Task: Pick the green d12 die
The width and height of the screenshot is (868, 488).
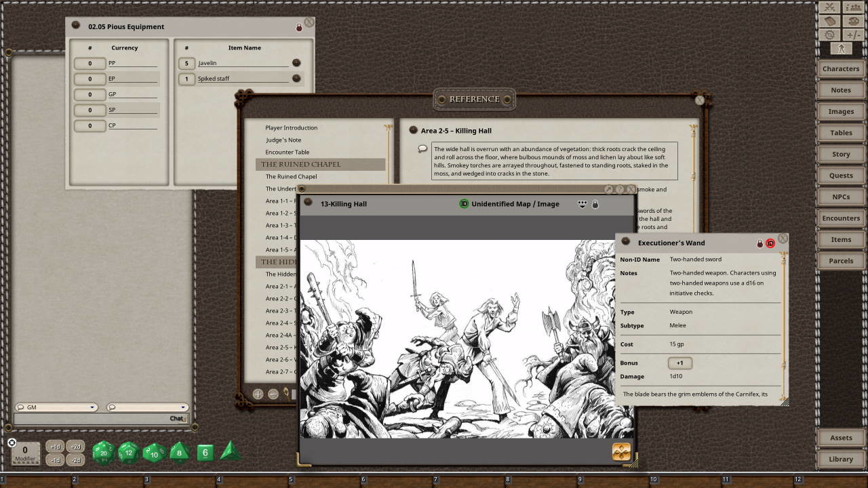Action: (x=129, y=452)
